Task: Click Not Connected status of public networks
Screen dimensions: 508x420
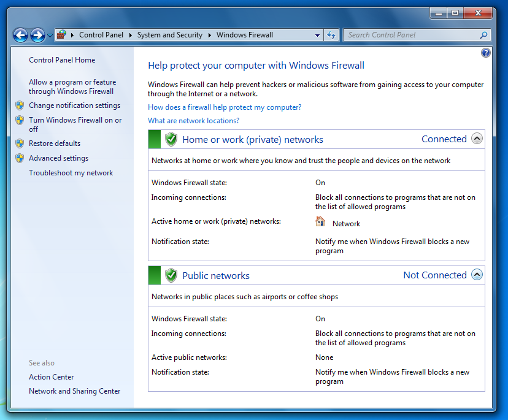Action: pos(435,275)
